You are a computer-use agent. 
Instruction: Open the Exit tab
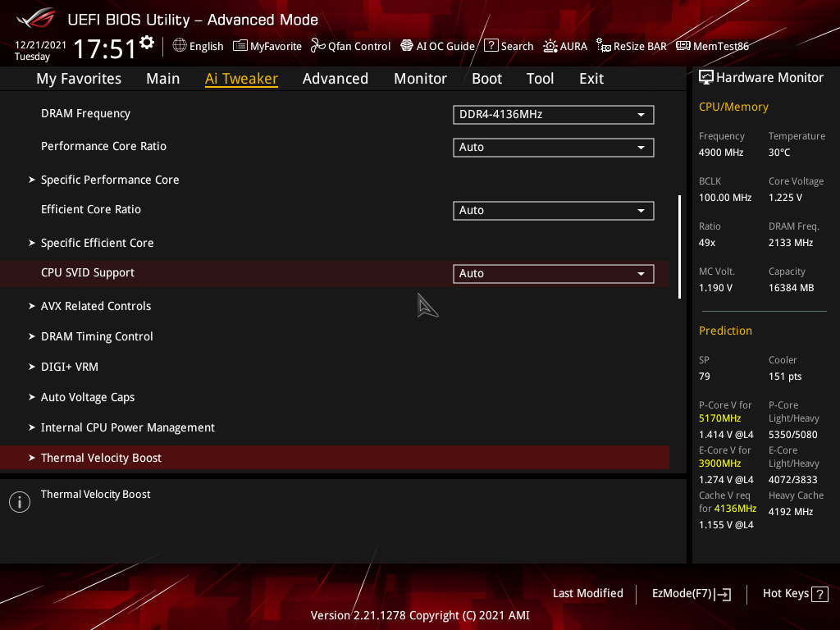click(591, 79)
